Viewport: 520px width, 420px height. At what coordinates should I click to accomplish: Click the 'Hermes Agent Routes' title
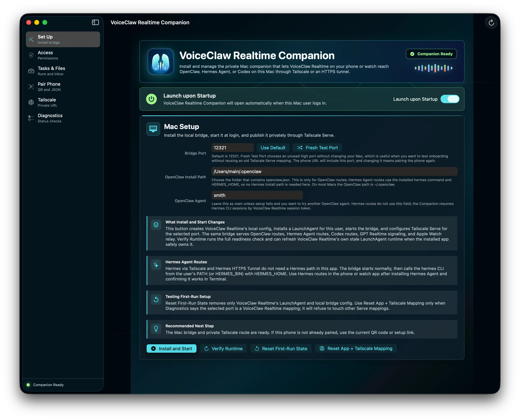(x=186, y=262)
